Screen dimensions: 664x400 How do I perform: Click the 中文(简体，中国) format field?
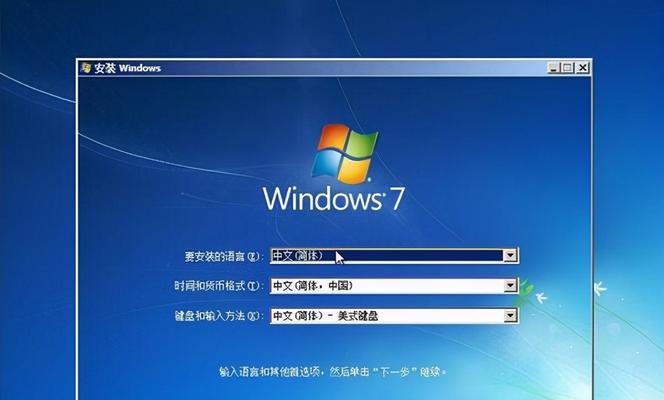[x=394, y=286]
